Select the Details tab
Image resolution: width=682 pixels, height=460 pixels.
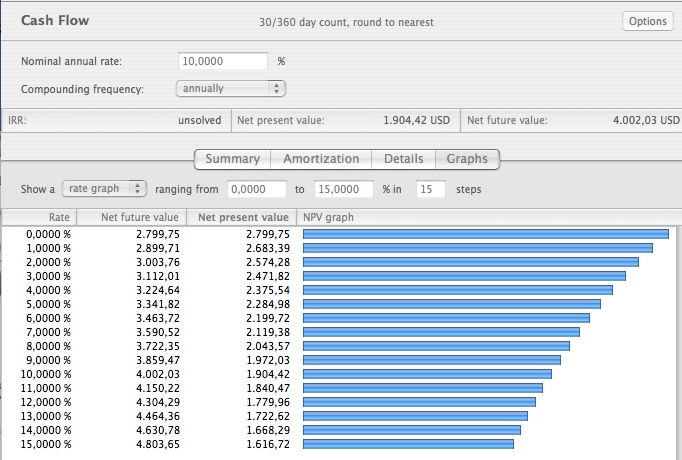[x=404, y=159]
